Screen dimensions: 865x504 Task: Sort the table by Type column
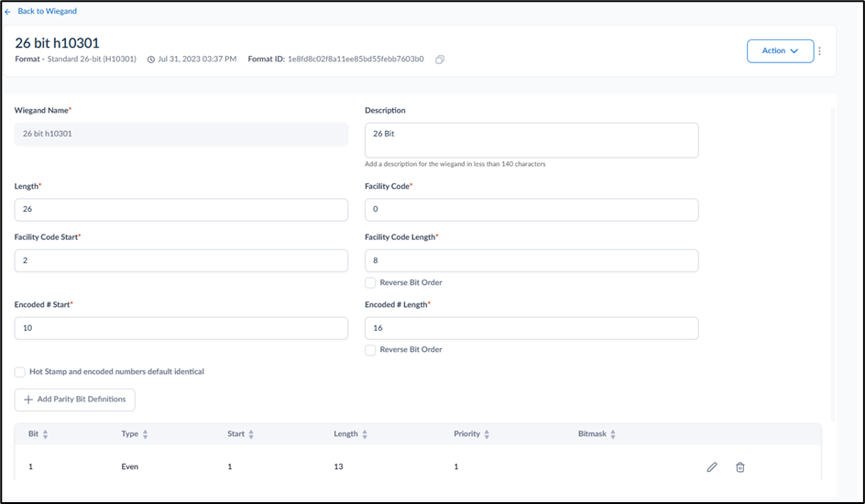tap(145, 434)
